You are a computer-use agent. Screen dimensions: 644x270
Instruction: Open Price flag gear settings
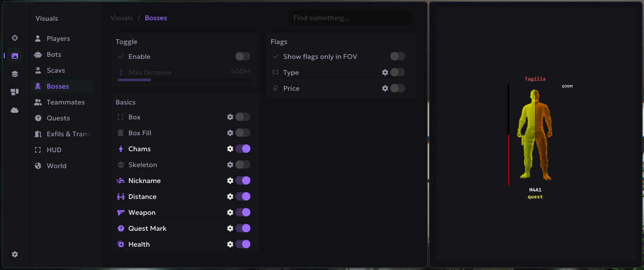(x=385, y=89)
